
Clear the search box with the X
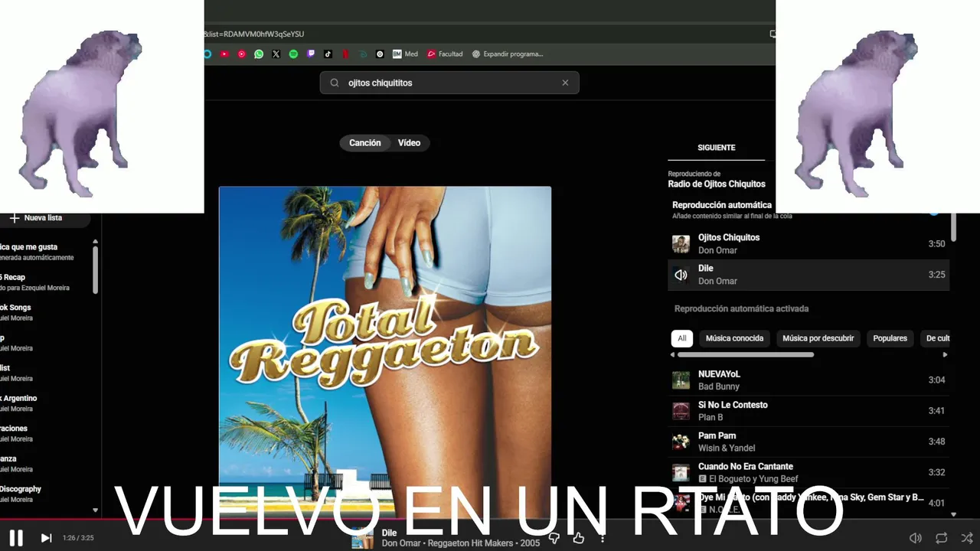[565, 83]
